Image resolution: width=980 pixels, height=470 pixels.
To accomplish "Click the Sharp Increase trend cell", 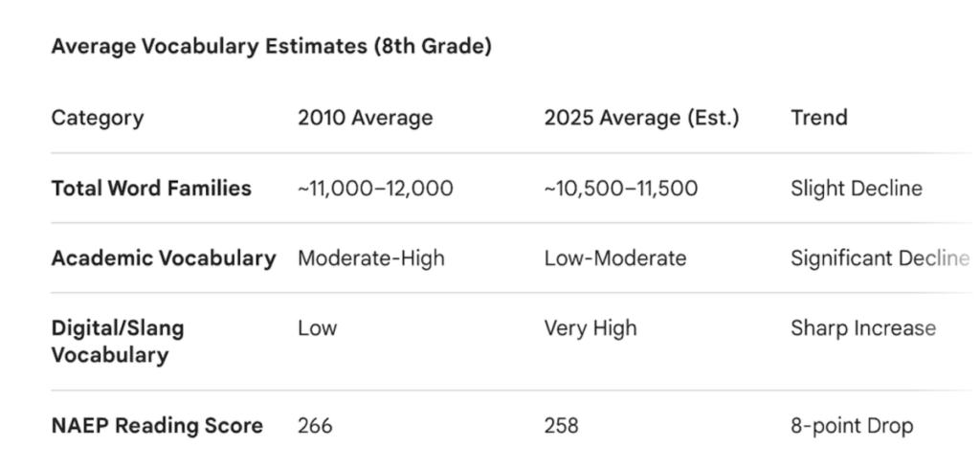I will coord(862,328).
